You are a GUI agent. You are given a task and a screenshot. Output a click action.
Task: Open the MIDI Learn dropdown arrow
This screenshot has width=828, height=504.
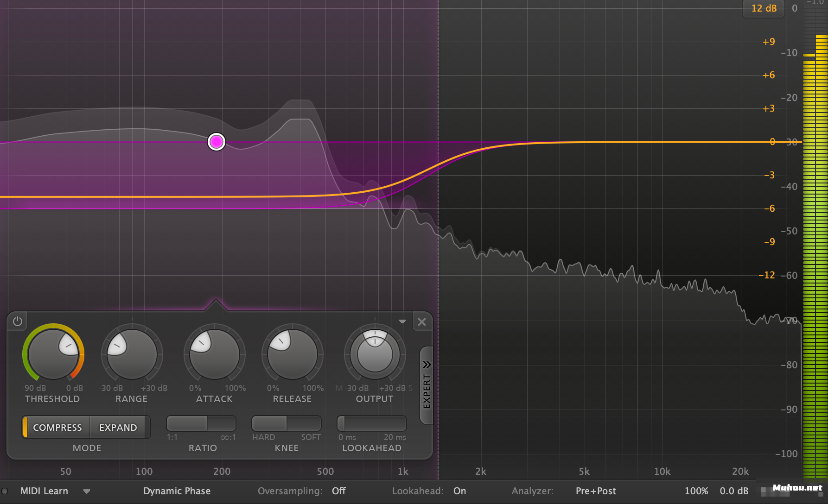pyautogui.click(x=87, y=491)
